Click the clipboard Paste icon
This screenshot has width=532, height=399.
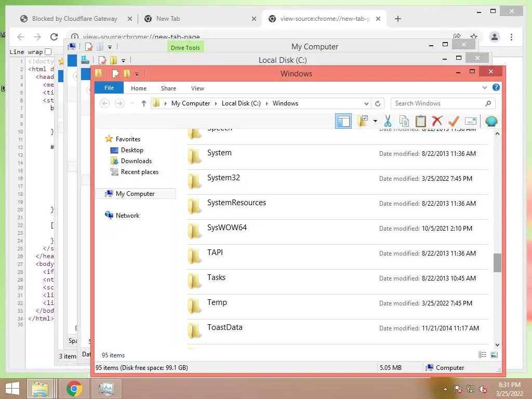pyautogui.click(x=420, y=121)
